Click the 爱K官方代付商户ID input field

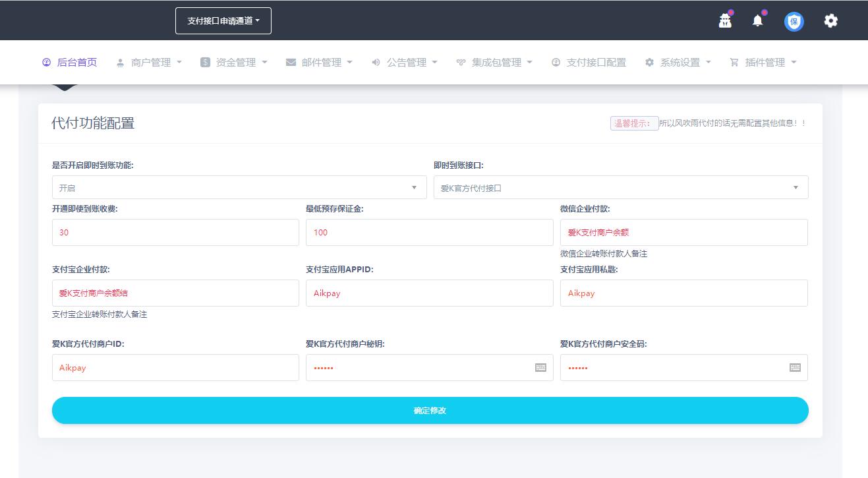(x=175, y=368)
